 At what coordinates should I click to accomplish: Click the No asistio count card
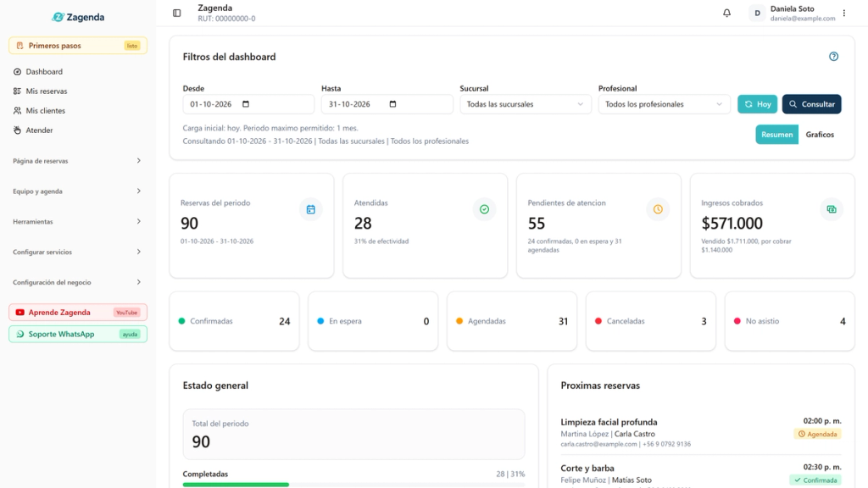coord(790,321)
